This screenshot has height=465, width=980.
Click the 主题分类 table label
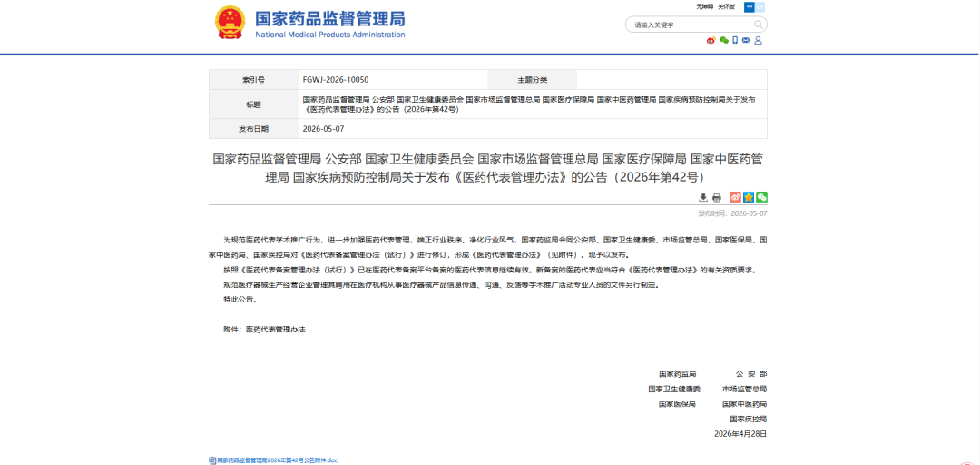pyautogui.click(x=532, y=80)
